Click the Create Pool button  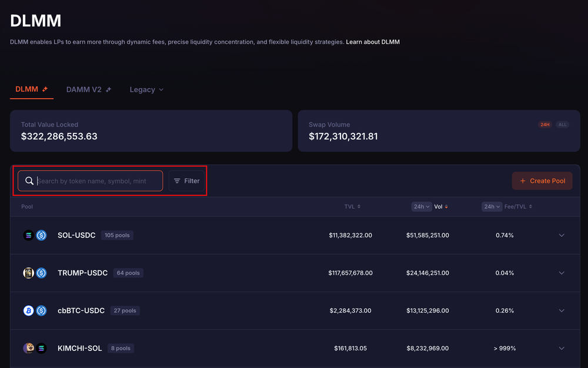(x=542, y=181)
